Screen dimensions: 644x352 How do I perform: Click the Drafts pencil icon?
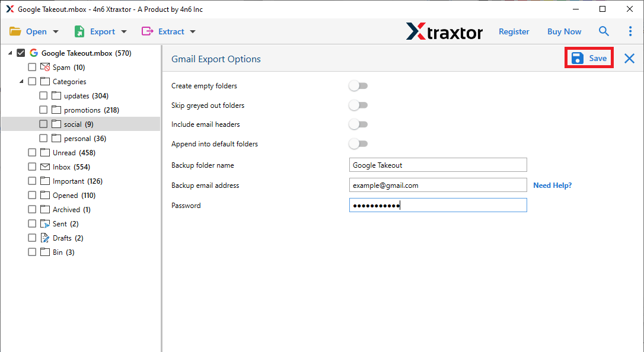45,238
